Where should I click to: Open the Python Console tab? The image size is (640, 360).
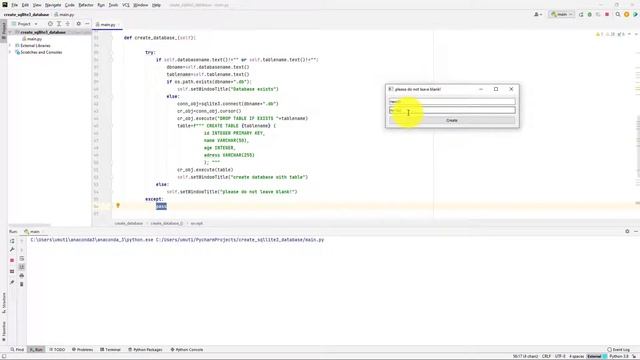[187, 350]
